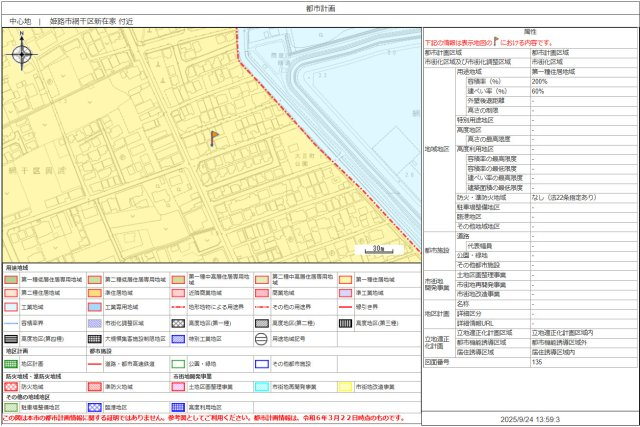Click the 土地区画整理事業 legend icon
Image resolution: width=640 pixels, height=427 pixels.
point(179,386)
